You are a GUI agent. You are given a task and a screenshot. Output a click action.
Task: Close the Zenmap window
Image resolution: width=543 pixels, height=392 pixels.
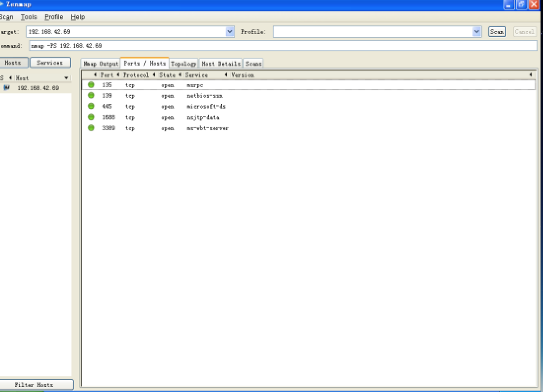pos(534,4)
